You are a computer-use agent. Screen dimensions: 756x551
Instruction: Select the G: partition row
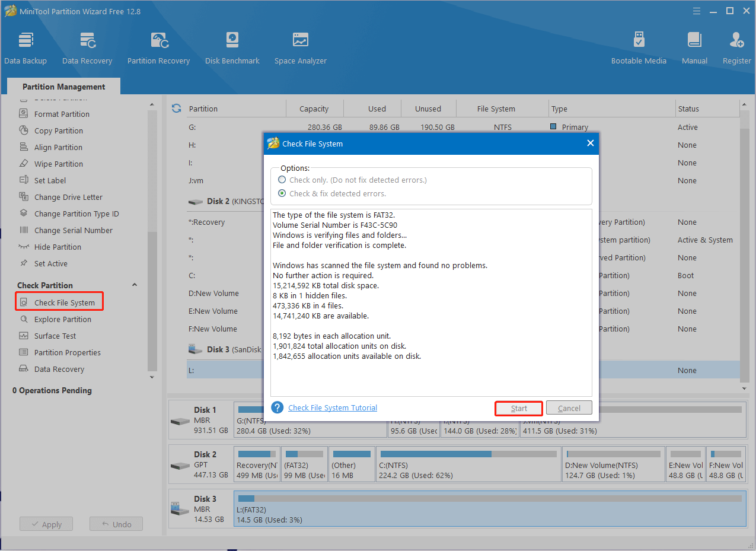point(463,127)
